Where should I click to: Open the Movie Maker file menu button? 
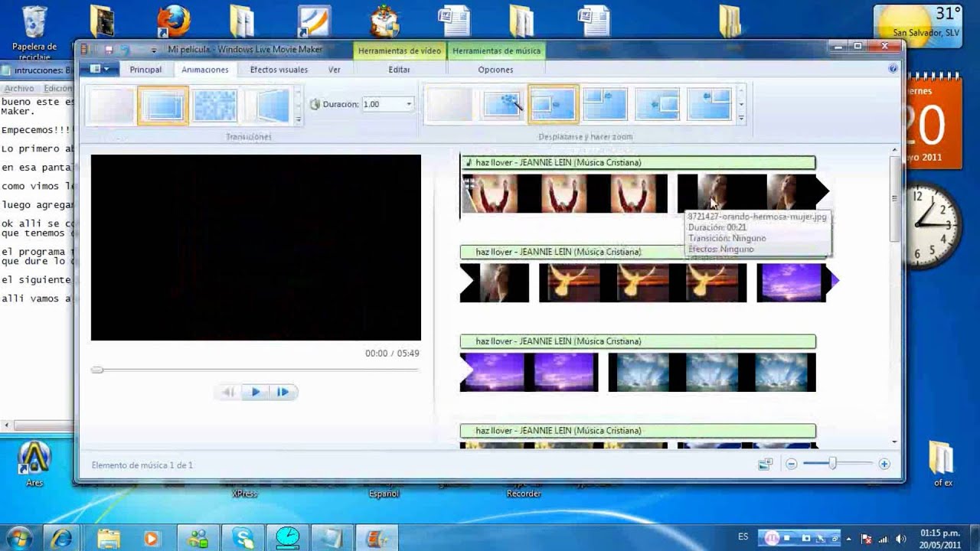click(99, 69)
